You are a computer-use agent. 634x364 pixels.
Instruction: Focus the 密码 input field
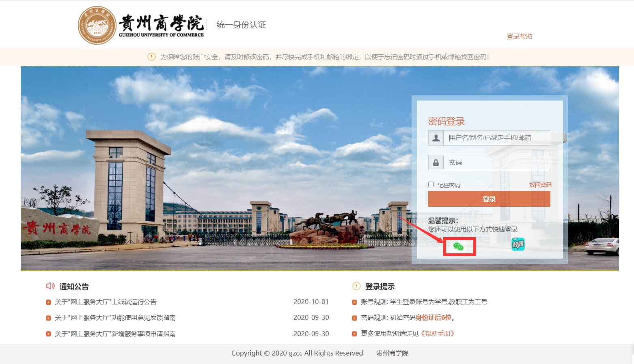click(x=497, y=163)
